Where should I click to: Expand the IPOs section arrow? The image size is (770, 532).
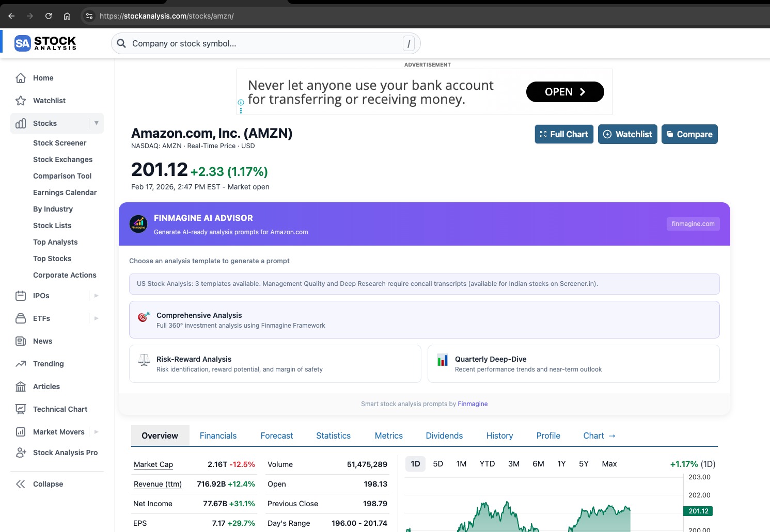click(x=96, y=296)
